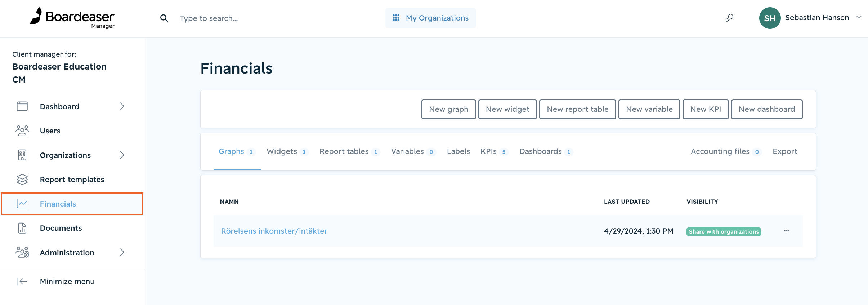This screenshot has height=305, width=868.
Task: Open the Rörelsens inkomster/intäkter graph link
Action: [274, 231]
